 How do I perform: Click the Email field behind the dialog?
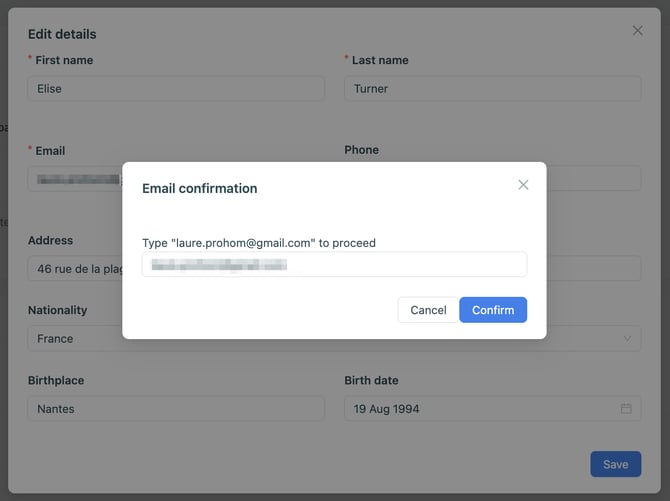pyautogui.click(x=75, y=179)
